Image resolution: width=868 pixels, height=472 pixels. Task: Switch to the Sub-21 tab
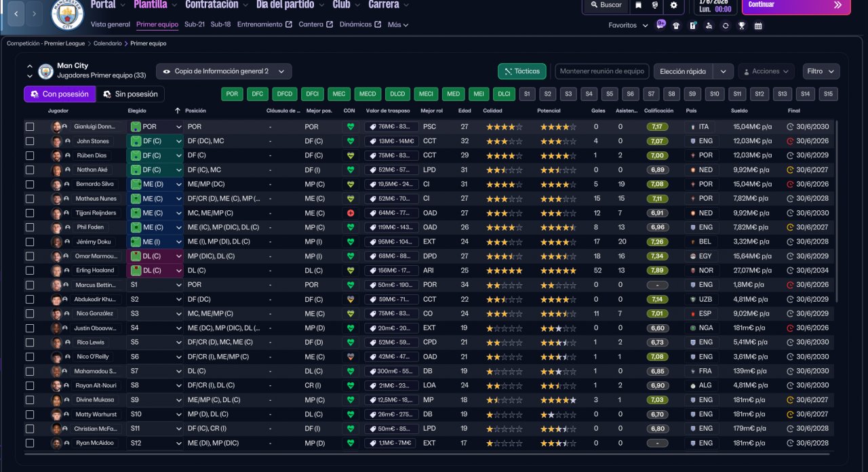195,24
